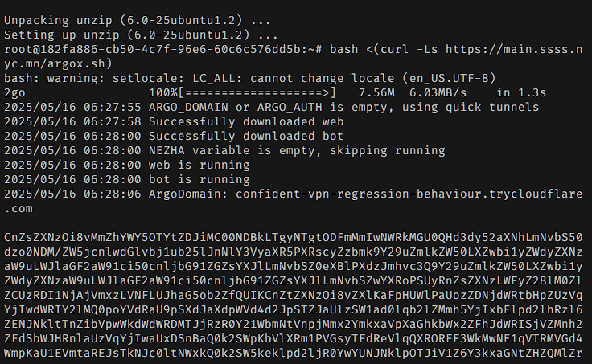Open the https://main.ssss.n URL in the command
Image resolution: width=592 pixels, height=364 pixels.
(x=514, y=49)
